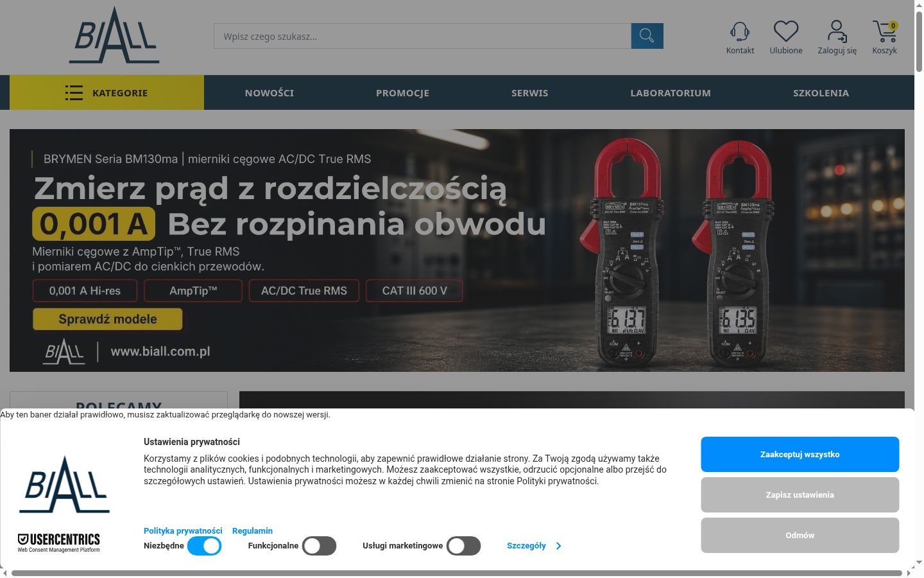Enable the Funkcjonalne cookies switch
924x578 pixels.
(320, 546)
